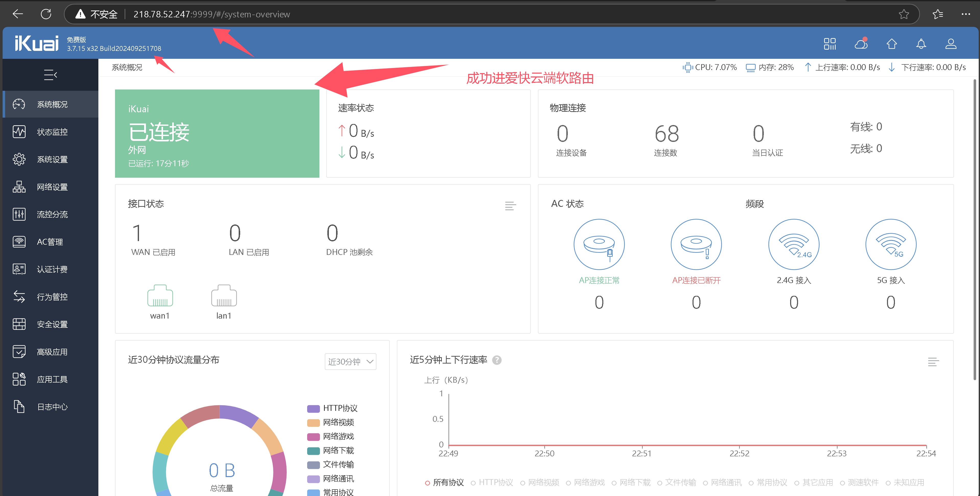Toggle 未知应用 series in rate chart legend
The image size is (980, 496).
[905, 482]
